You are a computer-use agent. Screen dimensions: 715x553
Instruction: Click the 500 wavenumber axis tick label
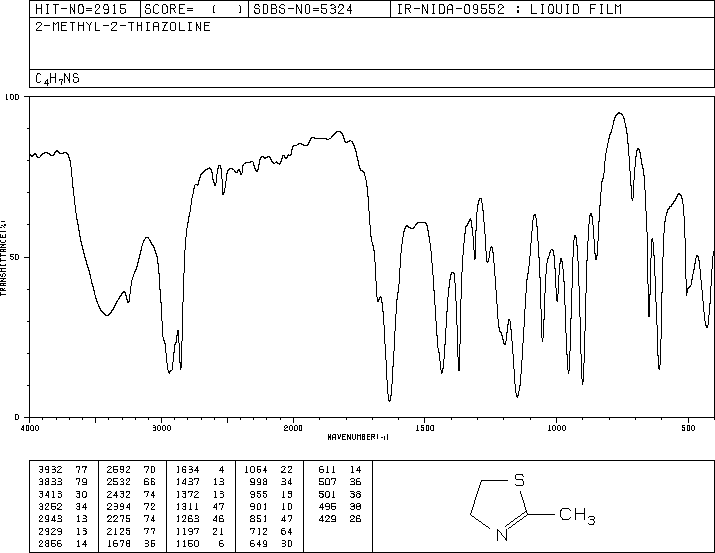688,428
